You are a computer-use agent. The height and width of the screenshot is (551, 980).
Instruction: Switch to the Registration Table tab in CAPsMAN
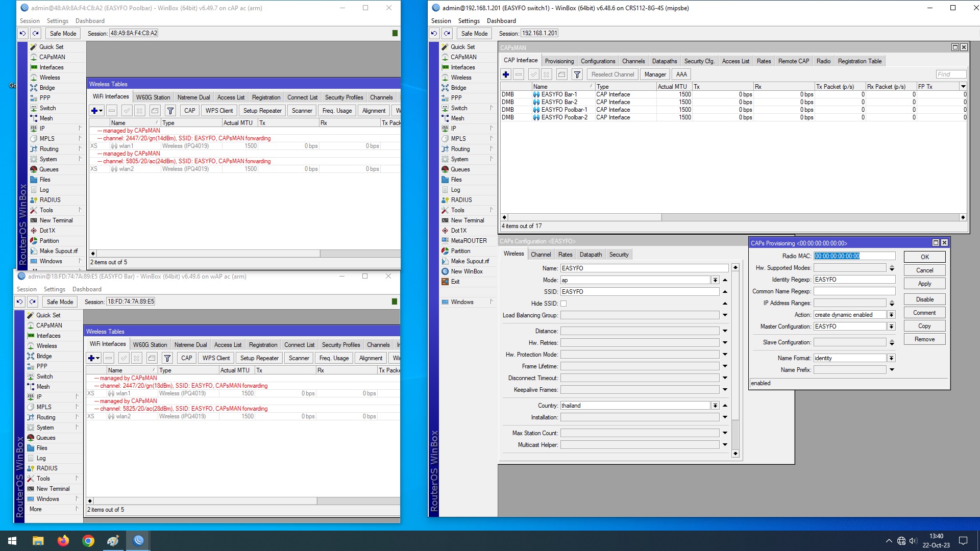[859, 61]
